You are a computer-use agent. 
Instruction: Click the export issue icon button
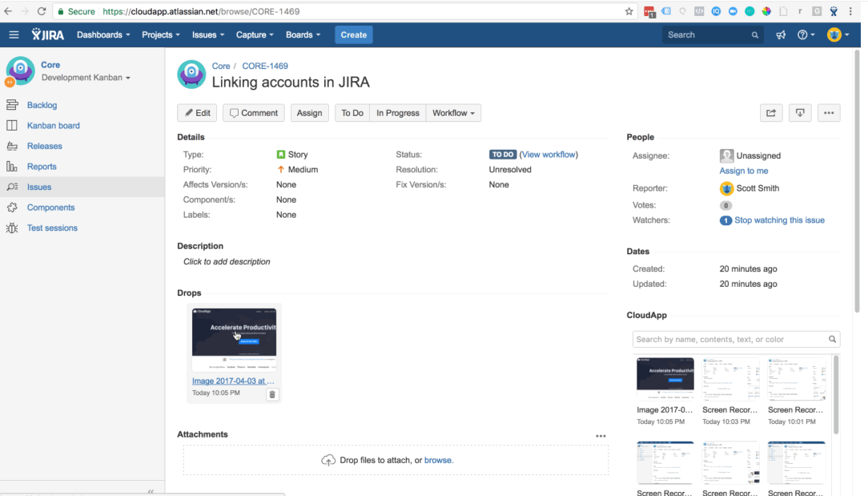point(800,113)
